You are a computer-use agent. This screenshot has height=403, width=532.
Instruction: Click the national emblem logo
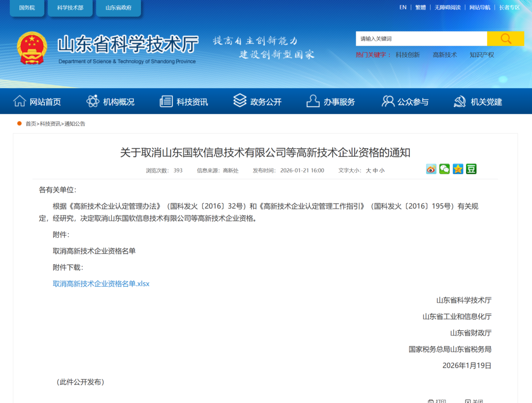[x=32, y=48]
